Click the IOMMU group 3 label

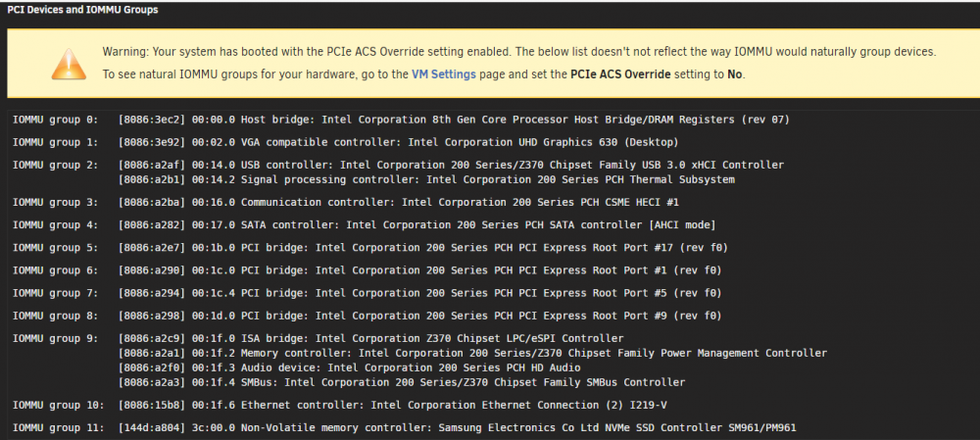point(56,203)
